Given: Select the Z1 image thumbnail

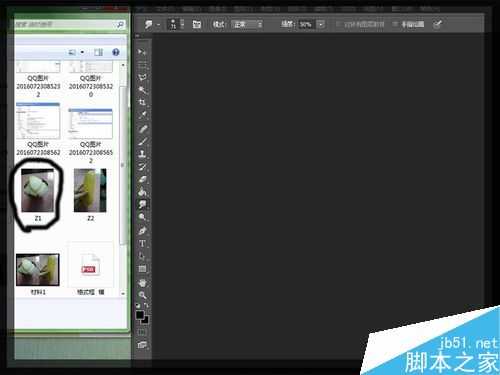Looking at the screenshot, I should 38,190.
